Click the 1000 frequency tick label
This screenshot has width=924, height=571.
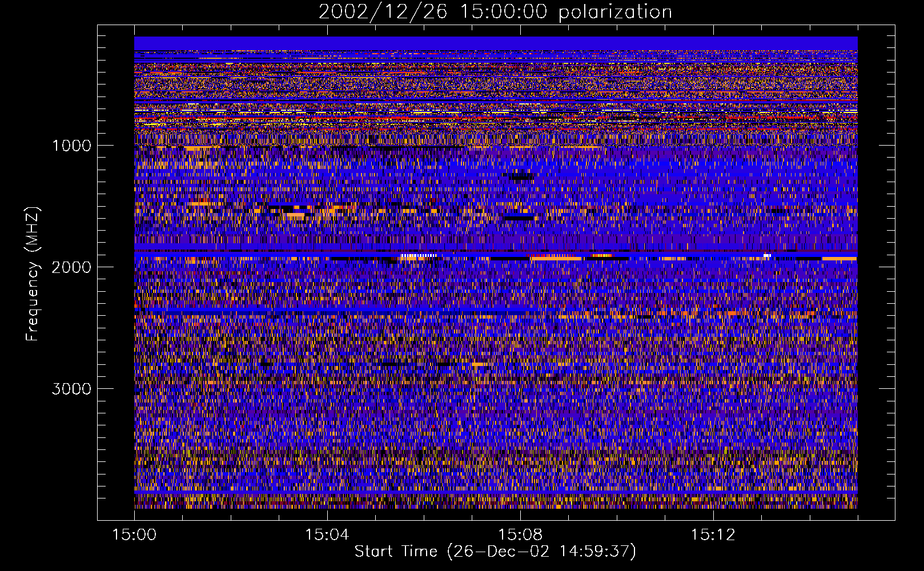tap(71, 146)
